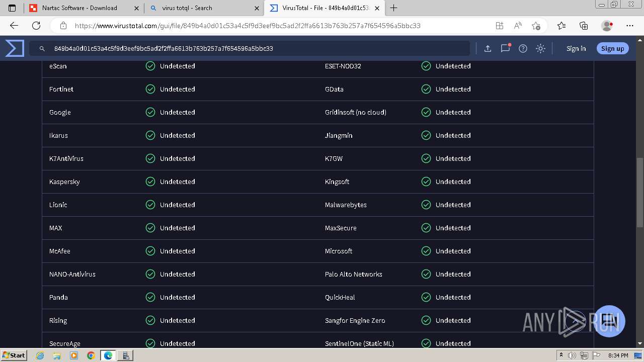Click the Lionic vendor name

[x=58, y=205]
